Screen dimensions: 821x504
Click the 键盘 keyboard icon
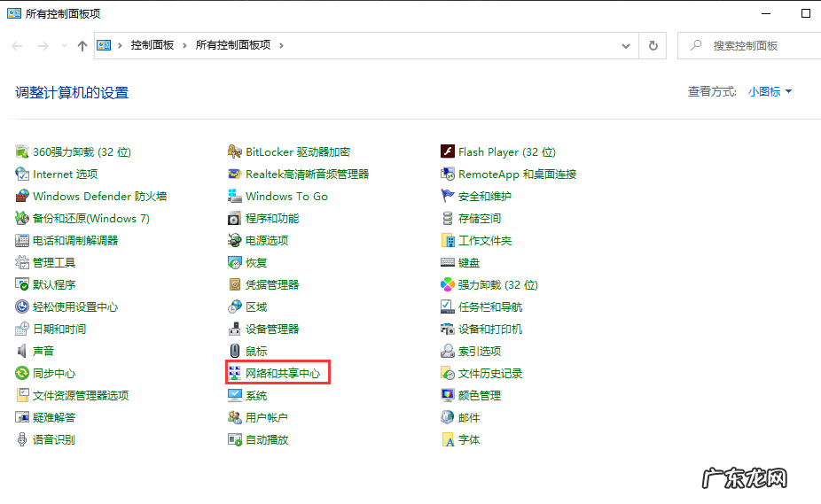447,262
